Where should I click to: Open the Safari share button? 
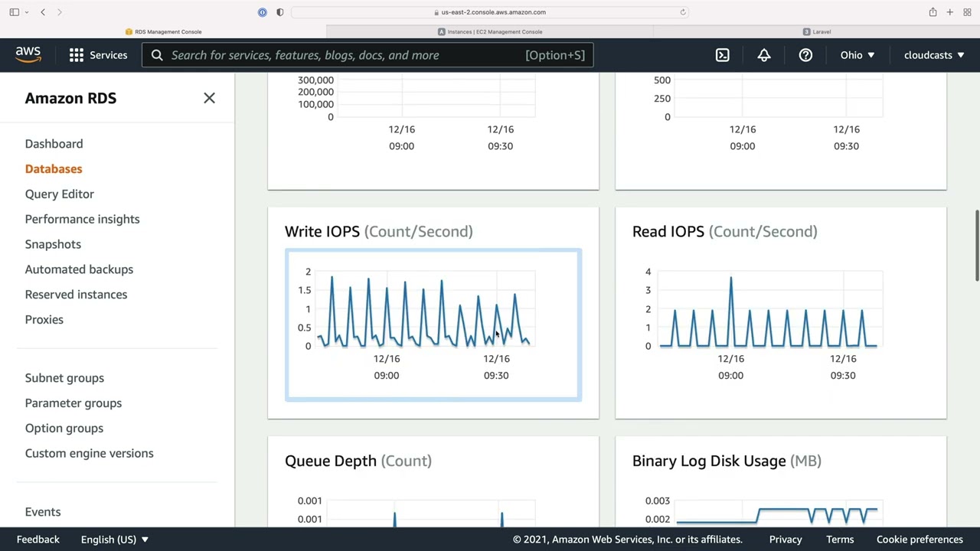pos(933,12)
